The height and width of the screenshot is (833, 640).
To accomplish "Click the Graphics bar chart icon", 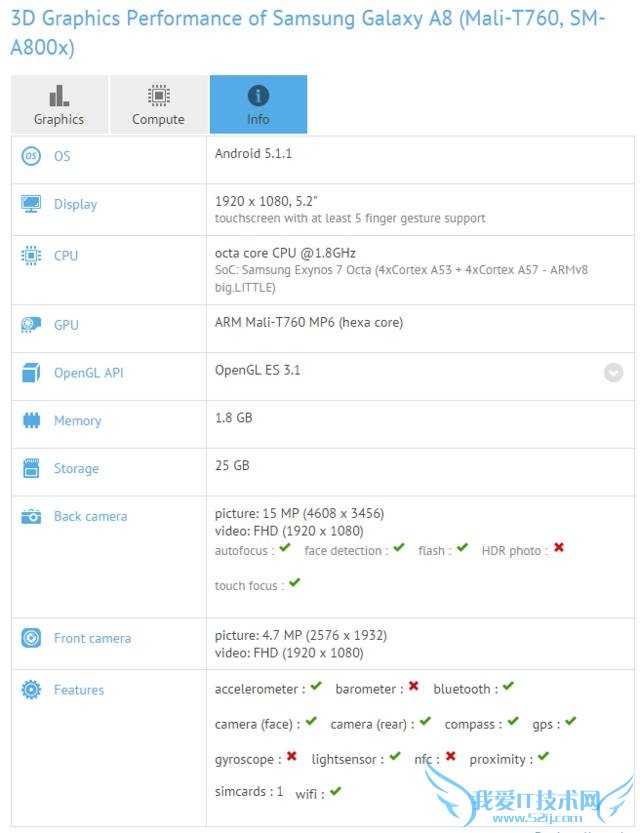I will (x=59, y=96).
